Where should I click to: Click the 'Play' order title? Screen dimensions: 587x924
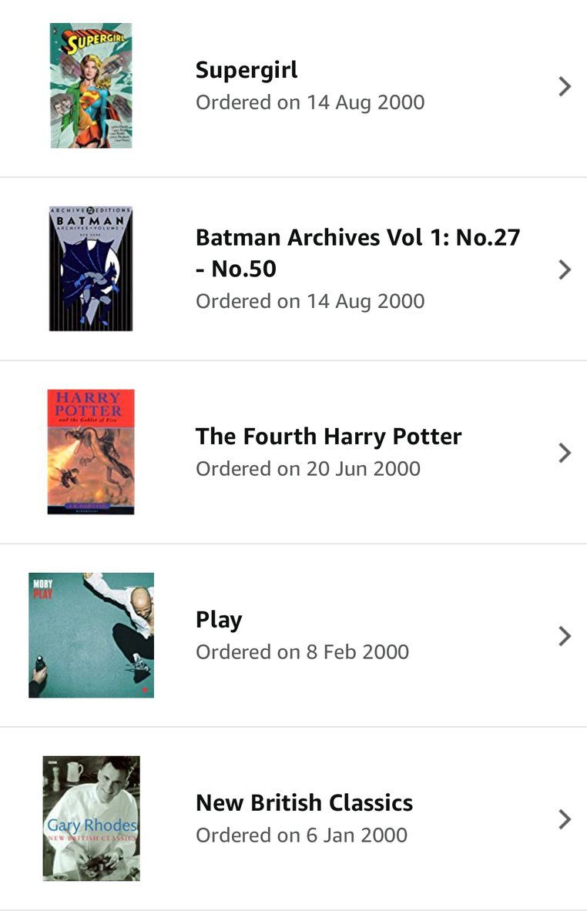click(219, 620)
